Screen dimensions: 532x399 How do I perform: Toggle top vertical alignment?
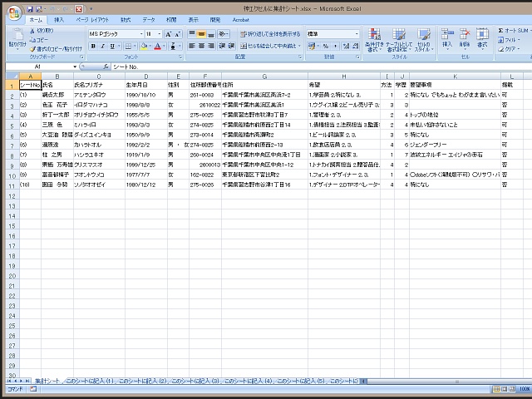[192, 33]
